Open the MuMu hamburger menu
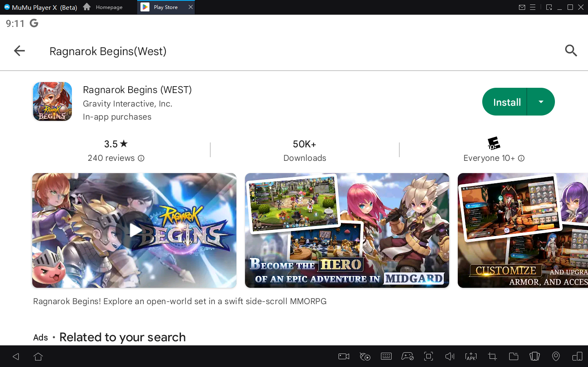This screenshot has height=367, width=588. (532, 7)
